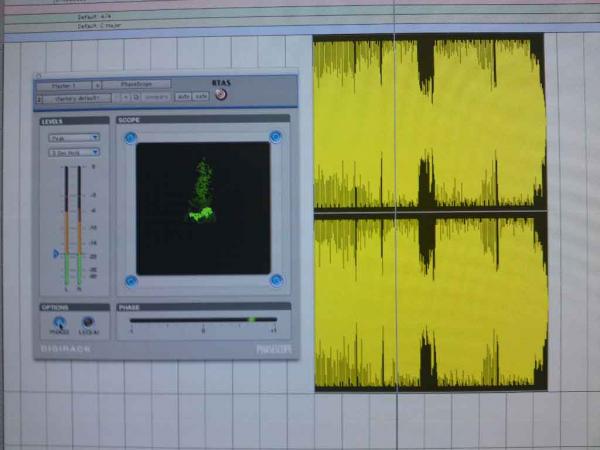This screenshot has height=450, width=600.
Task: Click the auto button
Action: [x=184, y=97]
